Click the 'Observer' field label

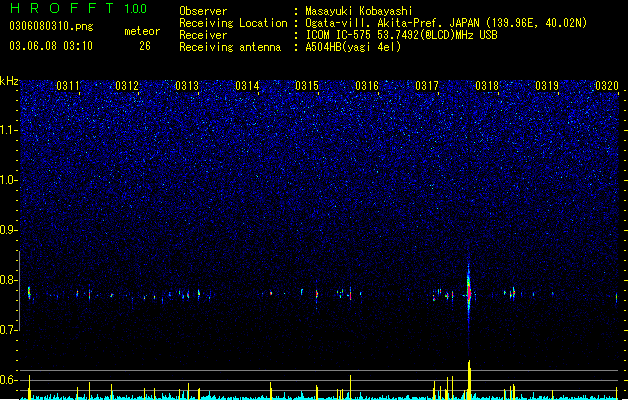tap(203, 11)
